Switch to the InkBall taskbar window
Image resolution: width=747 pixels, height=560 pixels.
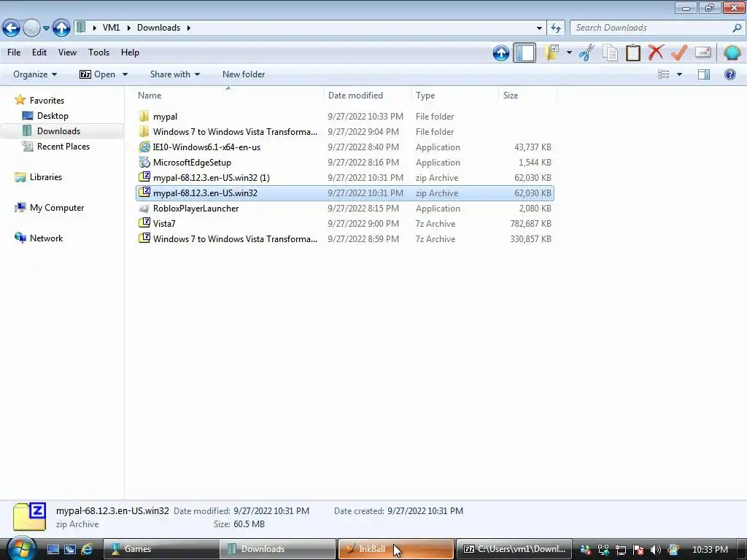[x=395, y=549]
